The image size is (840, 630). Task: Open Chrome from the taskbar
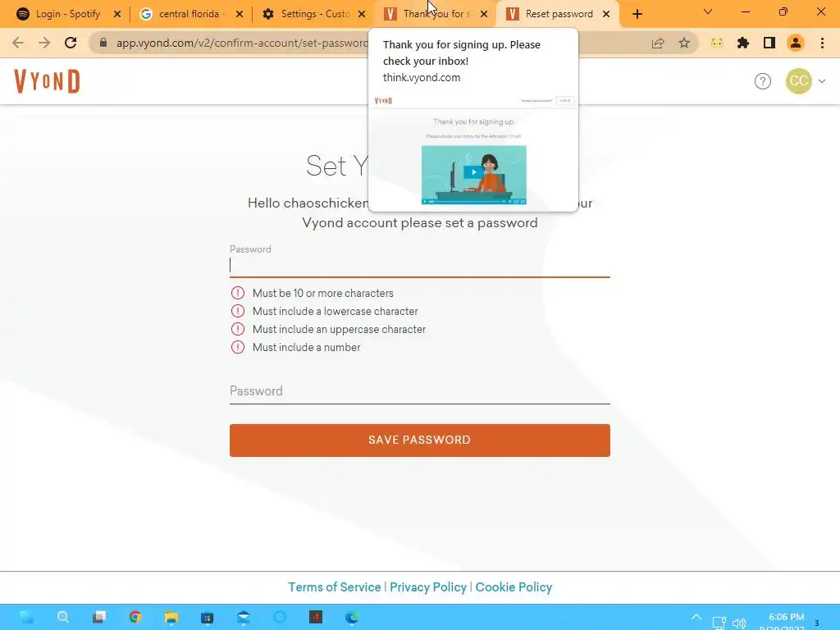click(135, 618)
